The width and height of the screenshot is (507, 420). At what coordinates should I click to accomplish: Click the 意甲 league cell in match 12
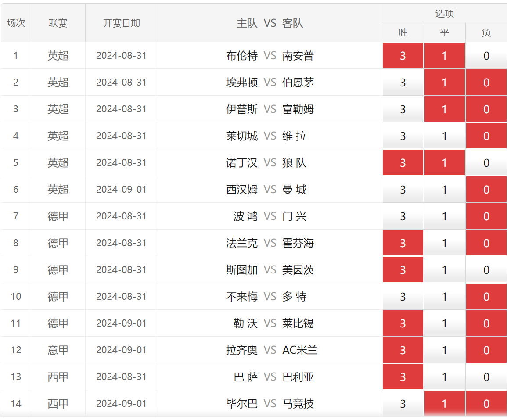click(x=58, y=350)
